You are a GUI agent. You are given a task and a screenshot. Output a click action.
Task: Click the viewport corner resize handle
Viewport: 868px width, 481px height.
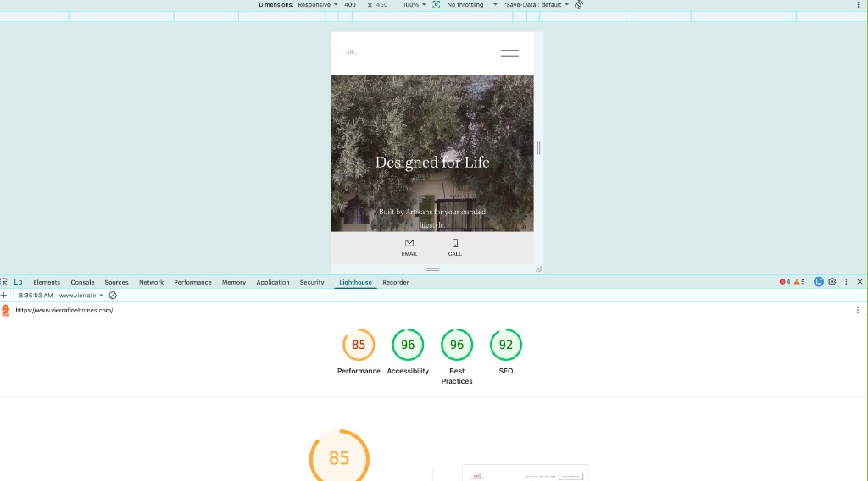pos(538,269)
